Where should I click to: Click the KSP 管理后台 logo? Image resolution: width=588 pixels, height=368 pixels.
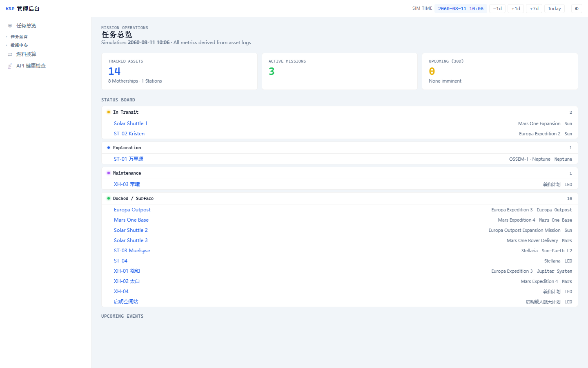22,9
